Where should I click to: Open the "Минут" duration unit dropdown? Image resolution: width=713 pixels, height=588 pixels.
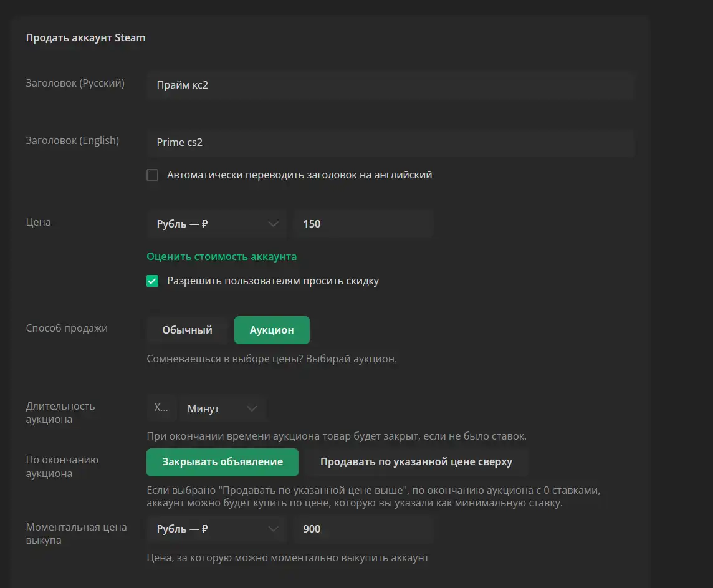223,408
